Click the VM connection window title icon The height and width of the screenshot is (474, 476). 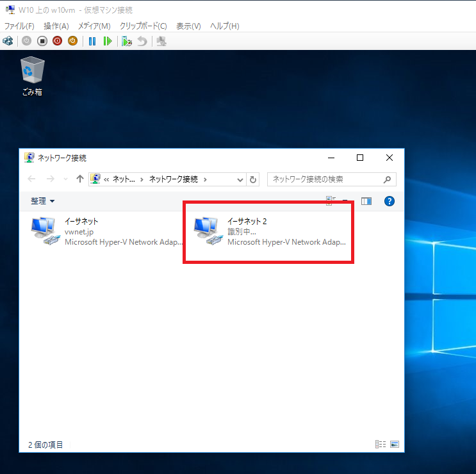pos(10,10)
